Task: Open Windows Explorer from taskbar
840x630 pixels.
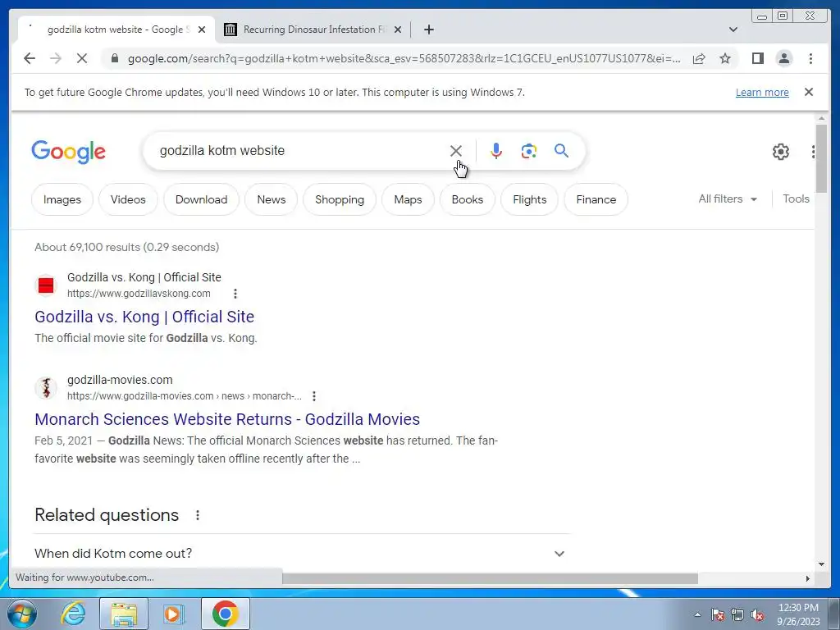Action: click(124, 614)
